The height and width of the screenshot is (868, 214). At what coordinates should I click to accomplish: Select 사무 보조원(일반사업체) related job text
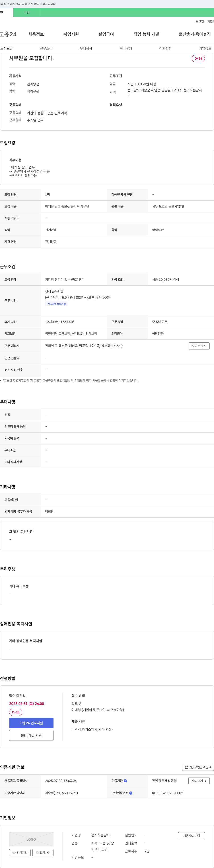[x=168, y=206]
